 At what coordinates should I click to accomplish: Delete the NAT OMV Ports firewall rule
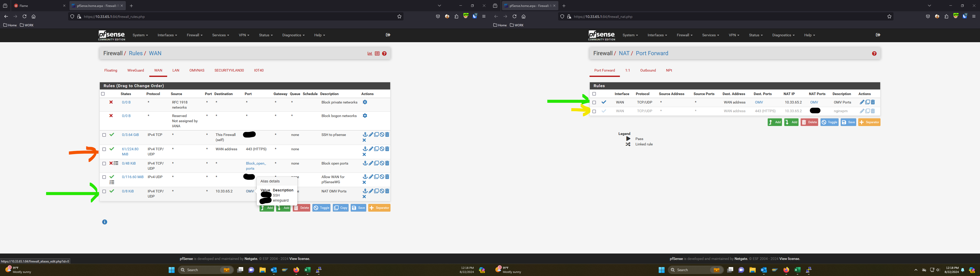(387, 191)
